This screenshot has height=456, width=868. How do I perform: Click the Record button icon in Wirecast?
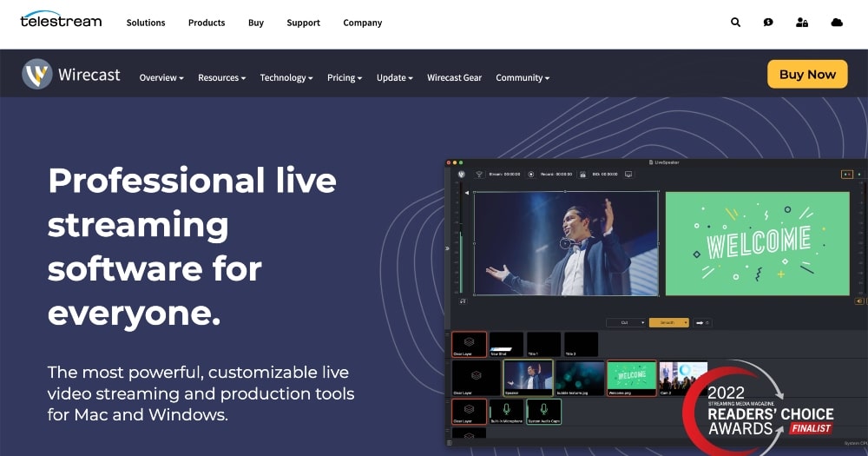[531, 174]
